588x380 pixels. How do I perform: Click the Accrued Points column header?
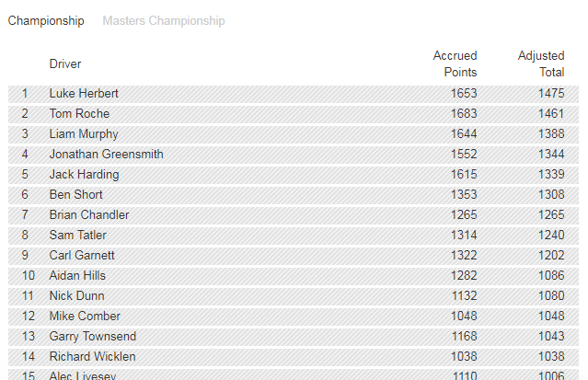[x=455, y=63]
